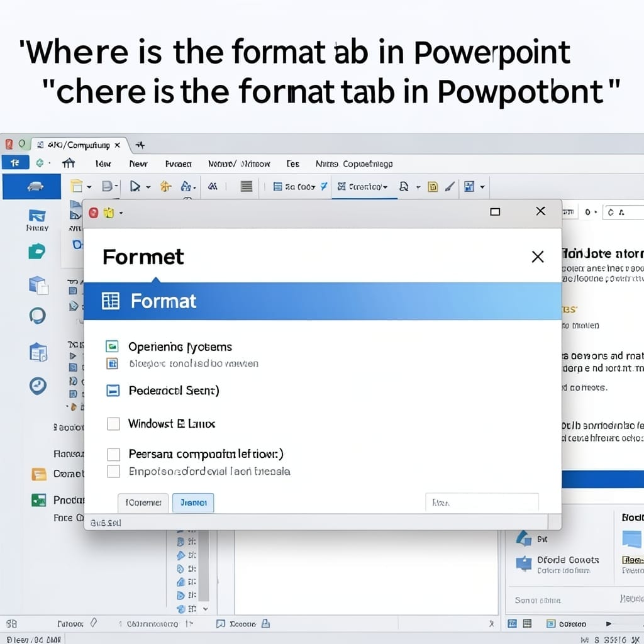Open the dropdown arrow beside the blue picture icon
The width and height of the screenshot is (644, 644).
pyautogui.click(x=482, y=187)
